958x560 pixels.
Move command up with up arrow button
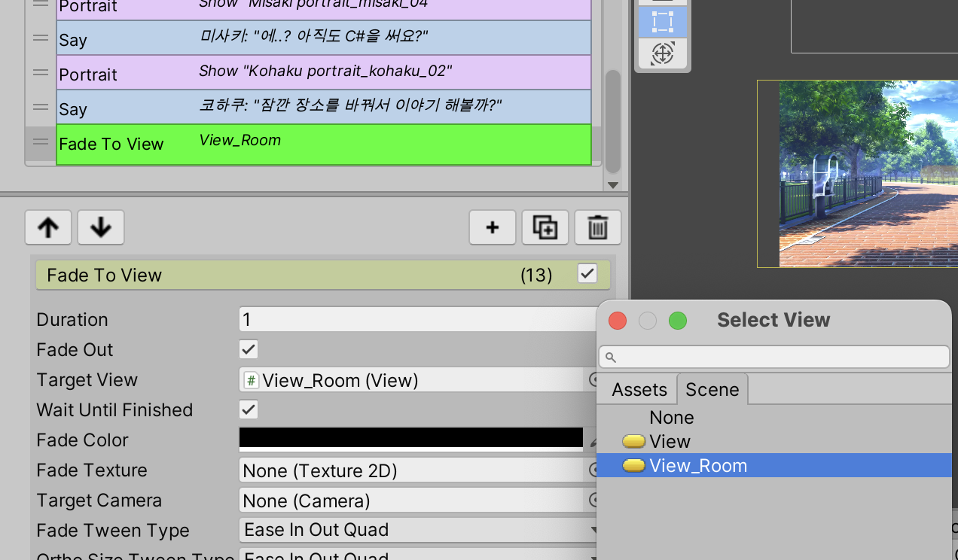coord(48,227)
